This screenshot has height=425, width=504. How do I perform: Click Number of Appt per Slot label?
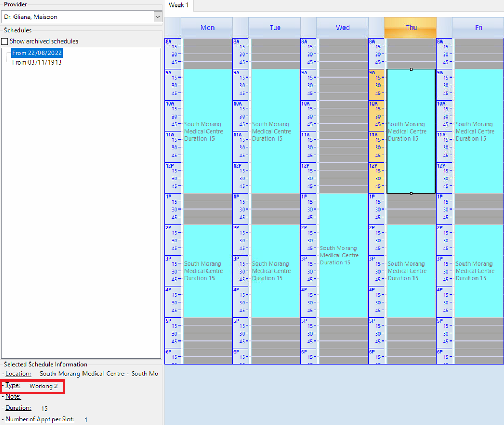[40, 419]
